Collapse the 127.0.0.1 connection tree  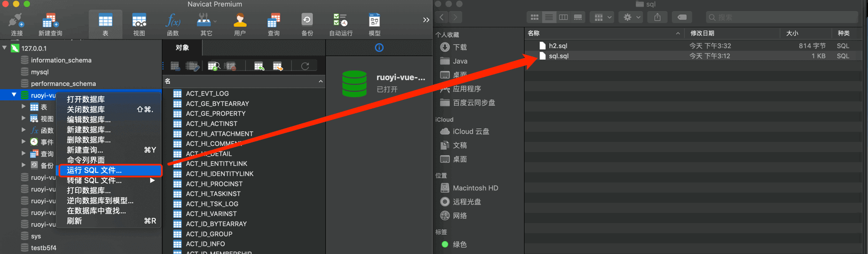coord(5,48)
